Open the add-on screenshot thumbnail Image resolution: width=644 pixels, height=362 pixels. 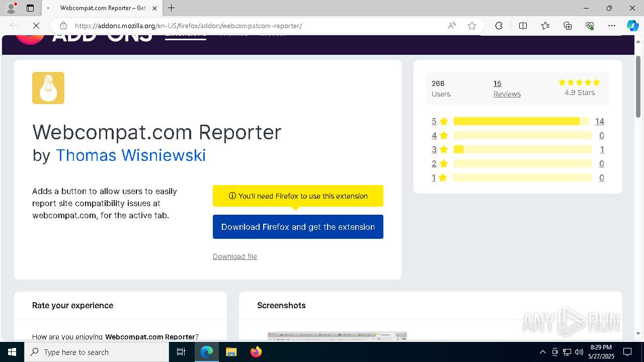337,336
